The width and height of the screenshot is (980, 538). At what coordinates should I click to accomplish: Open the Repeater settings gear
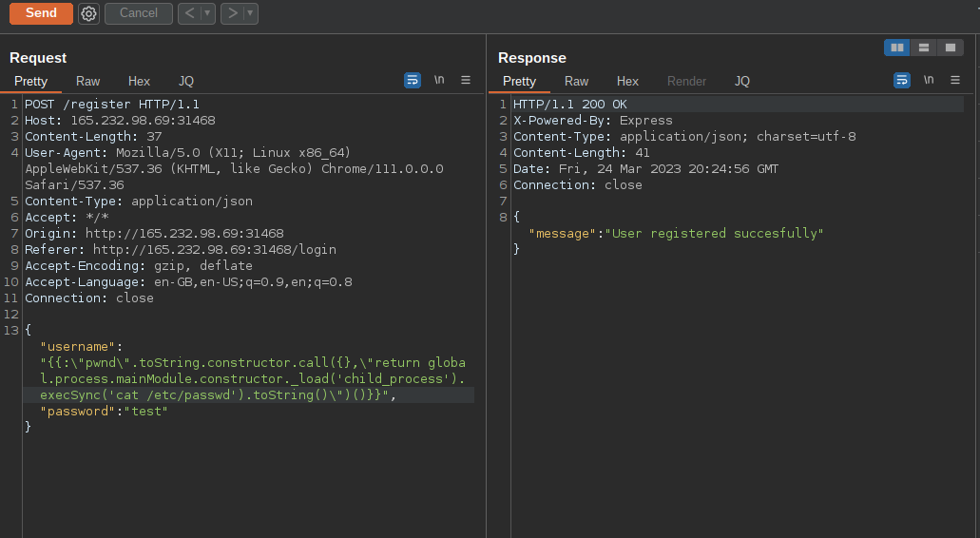tap(88, 13)
